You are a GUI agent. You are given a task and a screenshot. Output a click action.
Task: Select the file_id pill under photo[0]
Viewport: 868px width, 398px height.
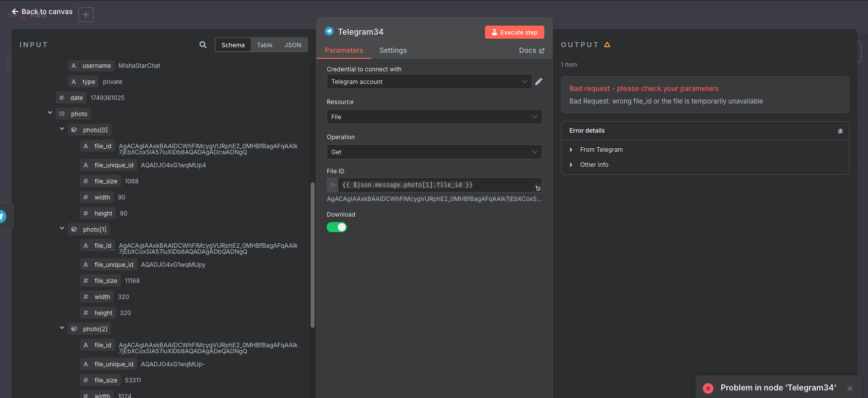click(x=98, y=146)
